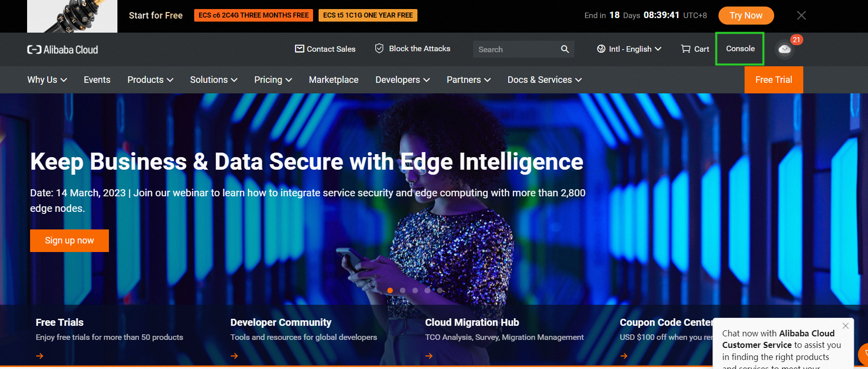Screen dimensions: 868x369
Task: Select the third carousel dot
Action: coord(415,290)
